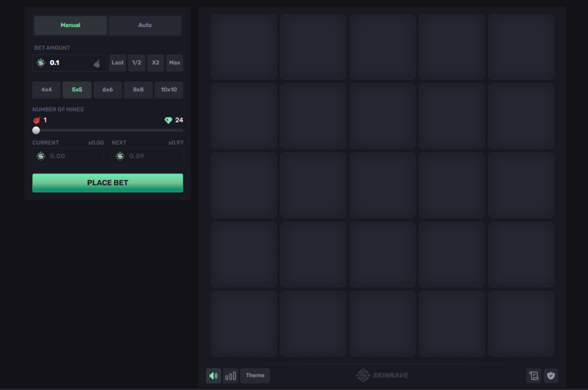
Task: Select the 10x10 grid size
Action: [169, 90]
